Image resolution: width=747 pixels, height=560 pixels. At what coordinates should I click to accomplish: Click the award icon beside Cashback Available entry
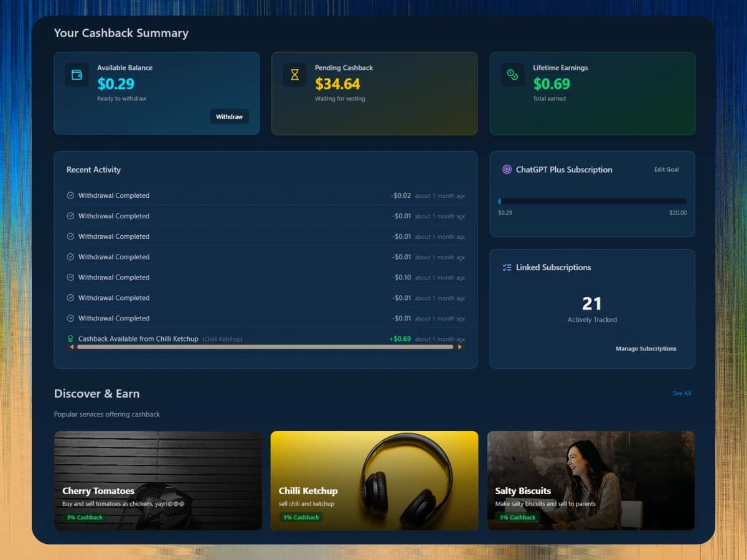pos(70,339)
